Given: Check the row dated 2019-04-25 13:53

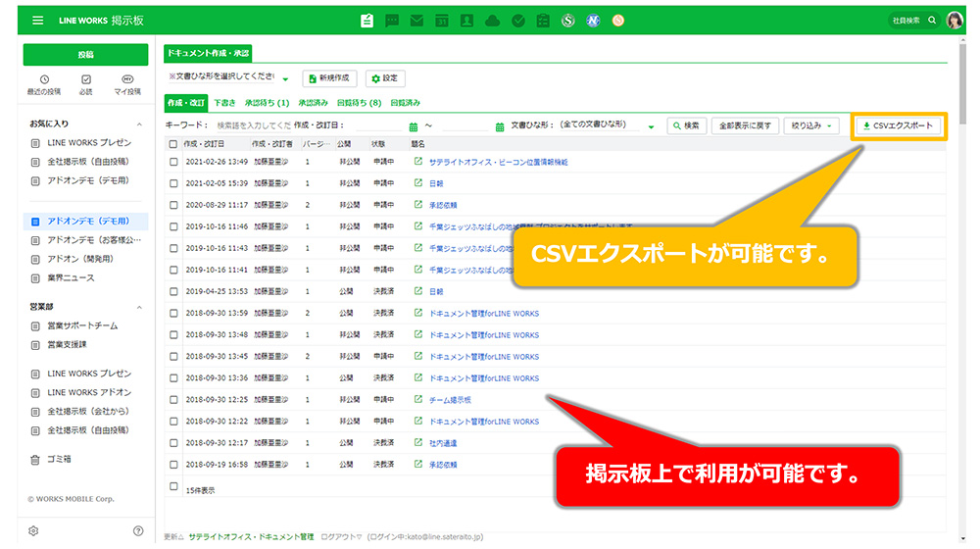Looking at the screenshot, I should click(x=173, y=292).
